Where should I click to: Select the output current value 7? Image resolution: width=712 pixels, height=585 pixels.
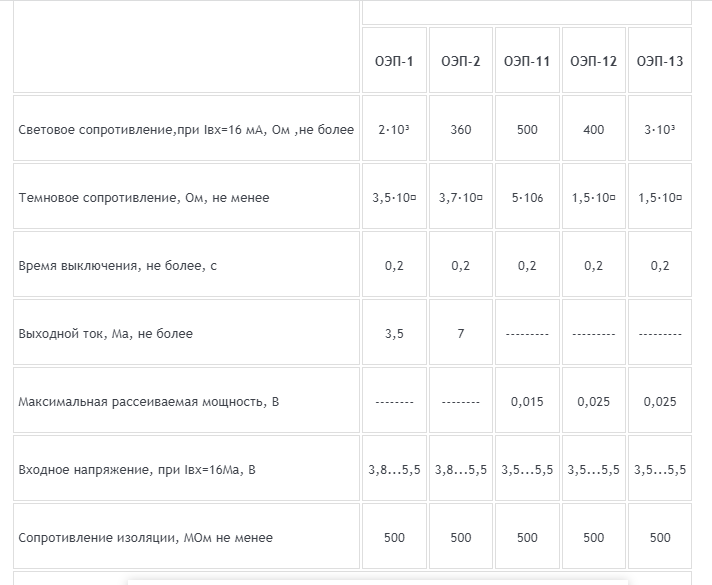[460, 334]
